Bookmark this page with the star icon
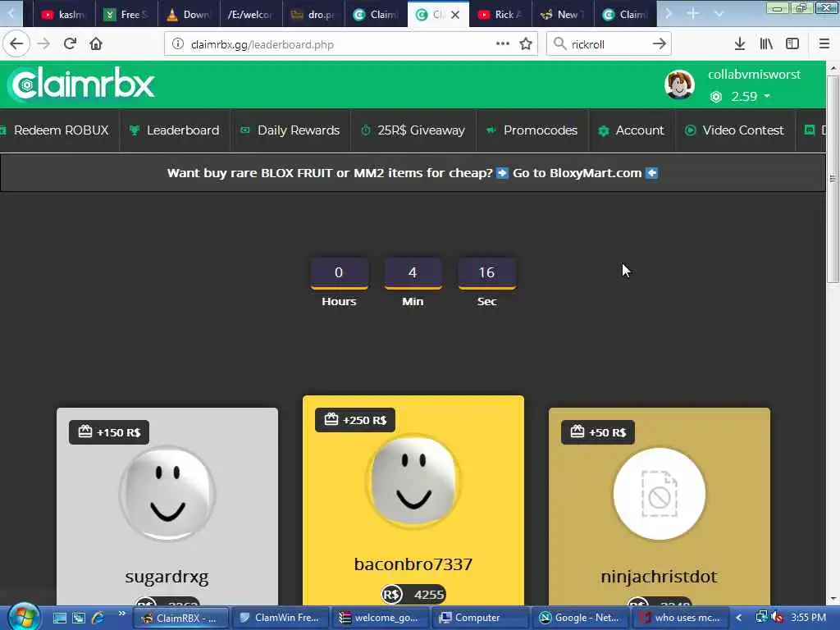840x630 pixels. 526,44
